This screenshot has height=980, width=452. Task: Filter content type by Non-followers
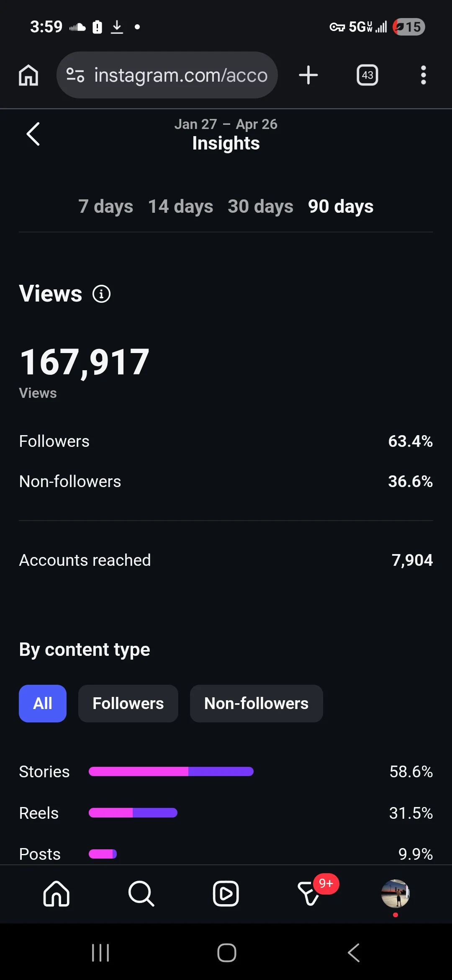256,704
